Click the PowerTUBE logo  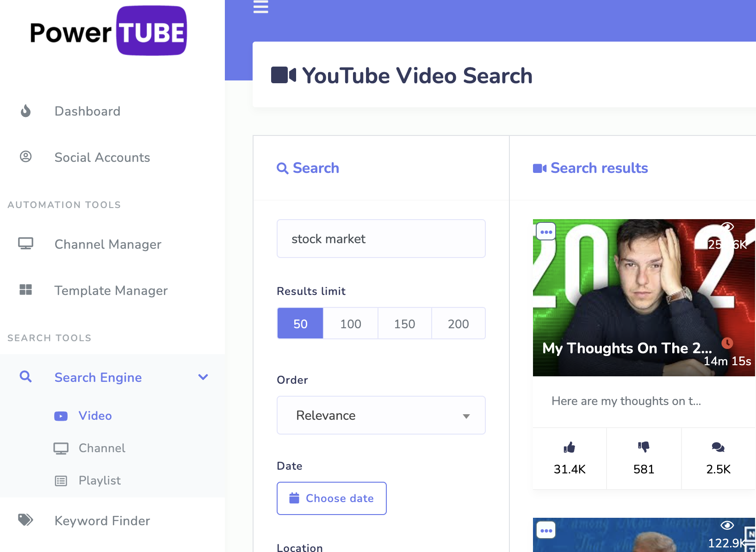(x=108, y=31)
